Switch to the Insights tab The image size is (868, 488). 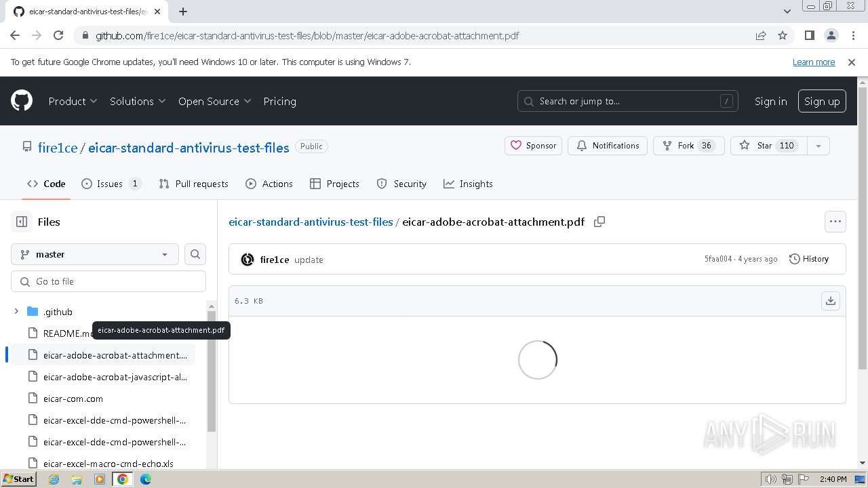point(468,184)
